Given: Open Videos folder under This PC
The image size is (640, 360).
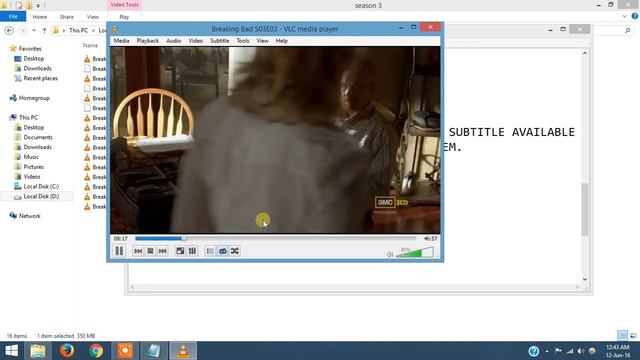Looking at the screenshot, I should (x=31, y=176).
